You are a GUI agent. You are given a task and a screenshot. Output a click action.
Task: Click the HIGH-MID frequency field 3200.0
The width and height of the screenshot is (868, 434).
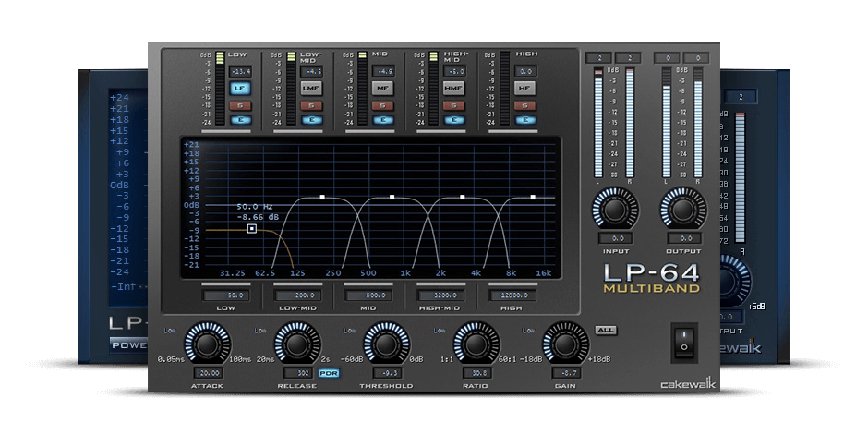point(440,295)
